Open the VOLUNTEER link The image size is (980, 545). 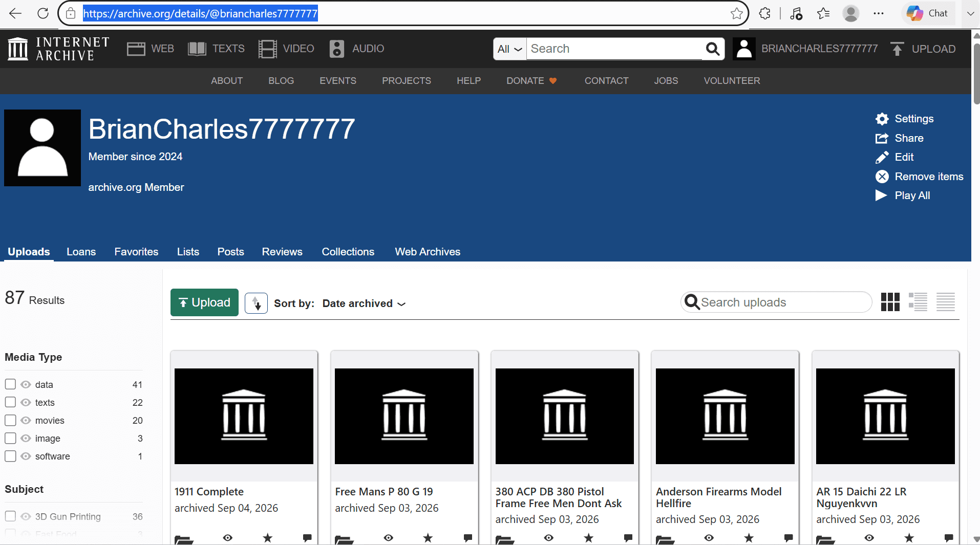[732, 81]
